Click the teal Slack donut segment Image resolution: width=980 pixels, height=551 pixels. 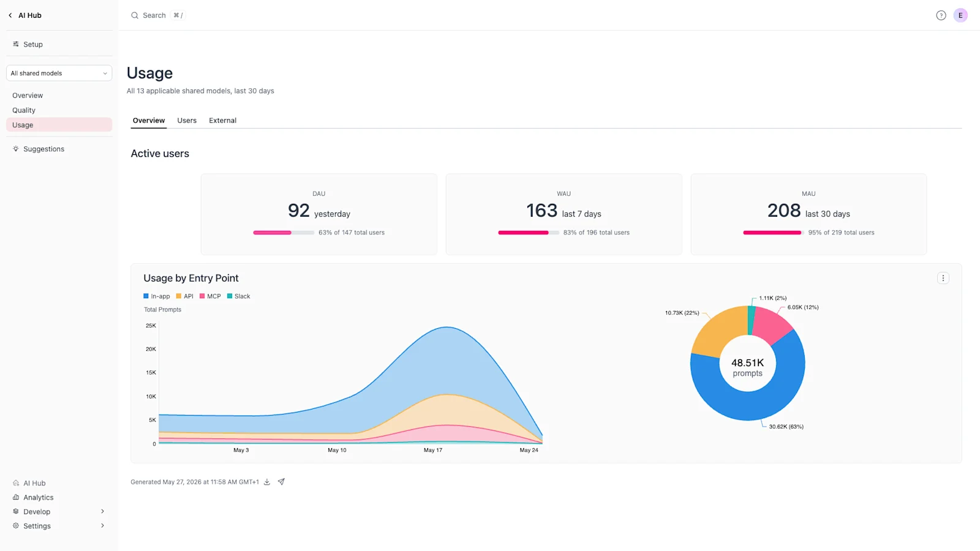click(x=751, y=320)
